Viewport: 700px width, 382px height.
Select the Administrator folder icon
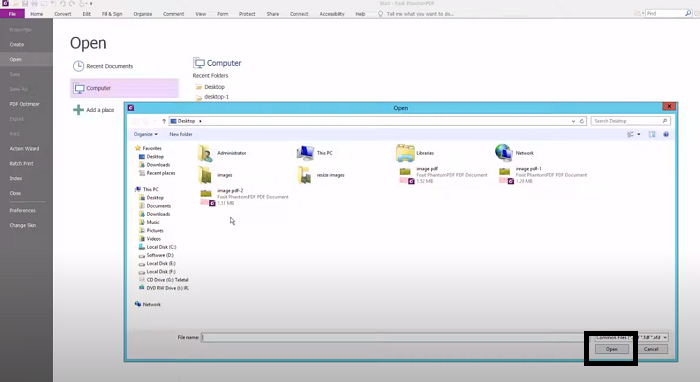[x=205, y=153]
